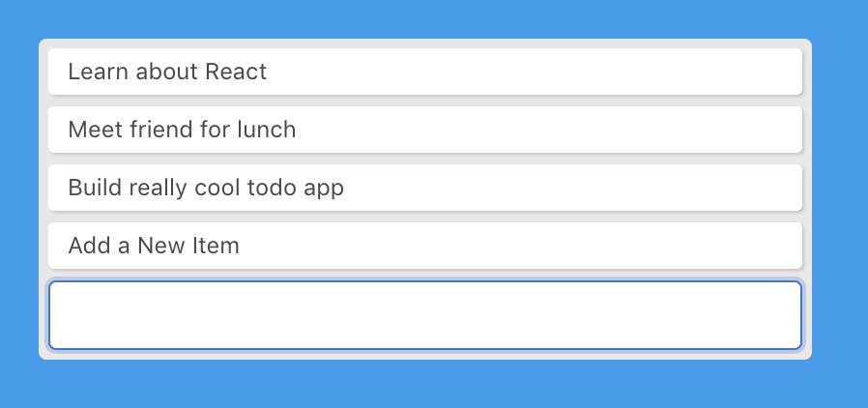Click the word 'New' in fourth todo
The image size is (868, 408).
[162, 246]
